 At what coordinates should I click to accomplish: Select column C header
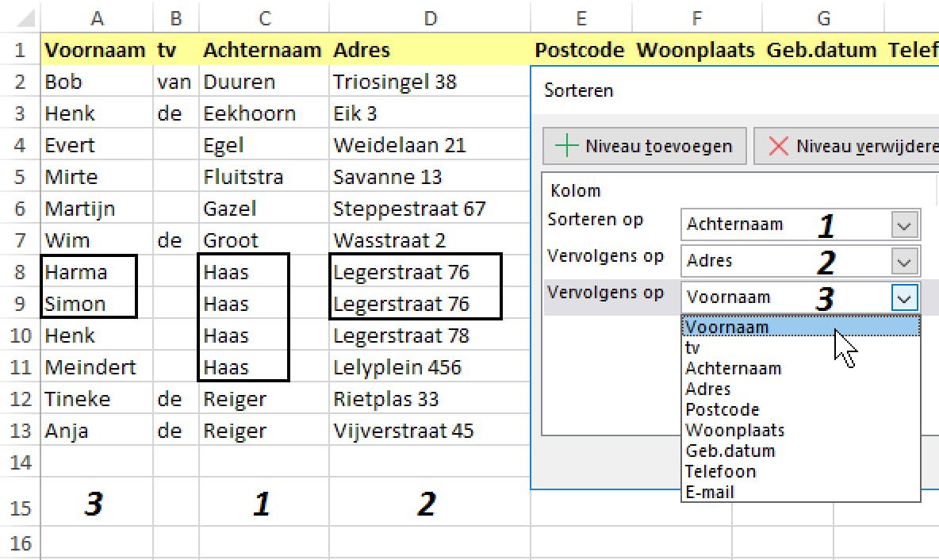point(264,17)
